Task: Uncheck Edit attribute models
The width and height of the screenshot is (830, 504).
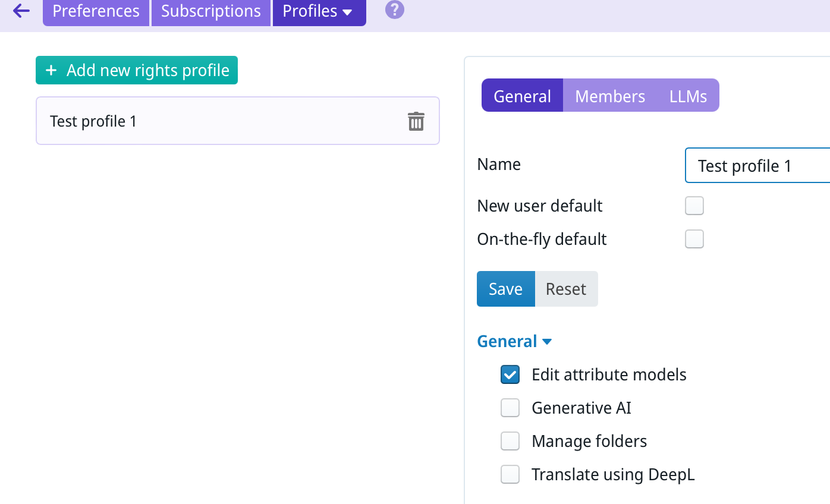Action: pos(510,375)
